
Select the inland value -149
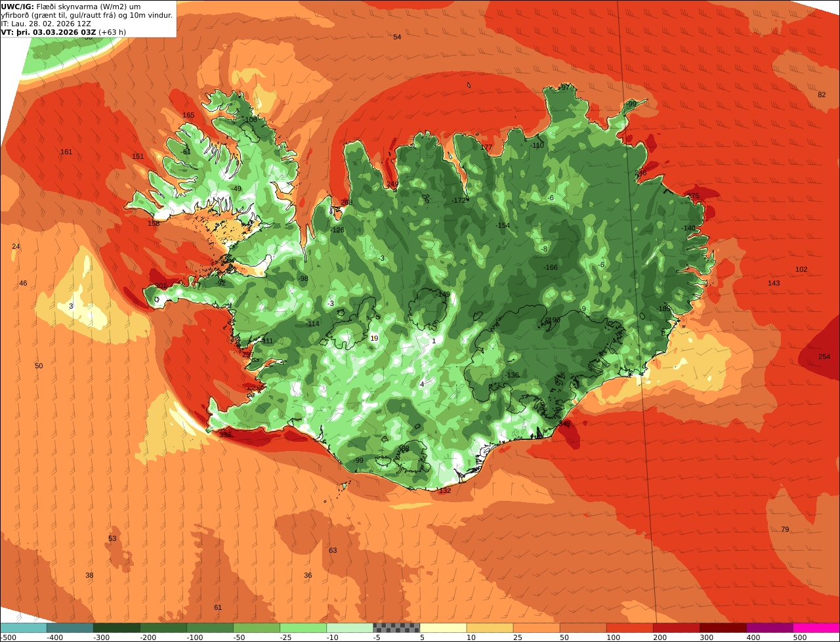tap(443, 294)
